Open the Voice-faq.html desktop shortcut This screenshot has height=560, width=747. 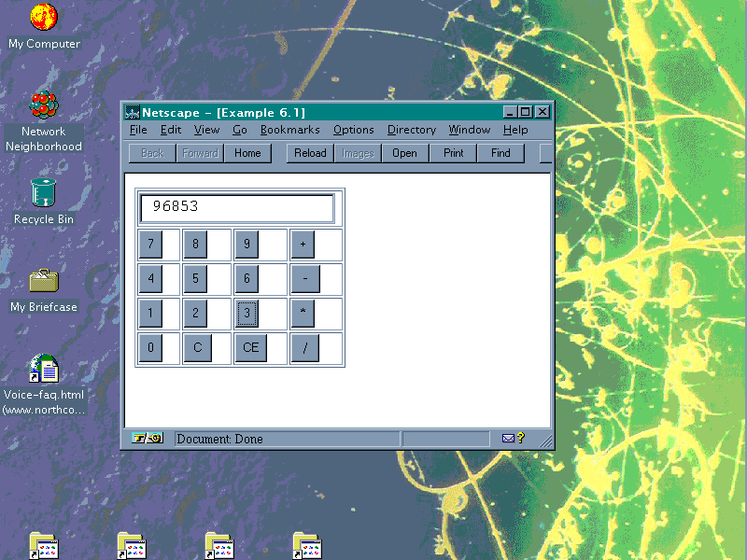point(44,368)
